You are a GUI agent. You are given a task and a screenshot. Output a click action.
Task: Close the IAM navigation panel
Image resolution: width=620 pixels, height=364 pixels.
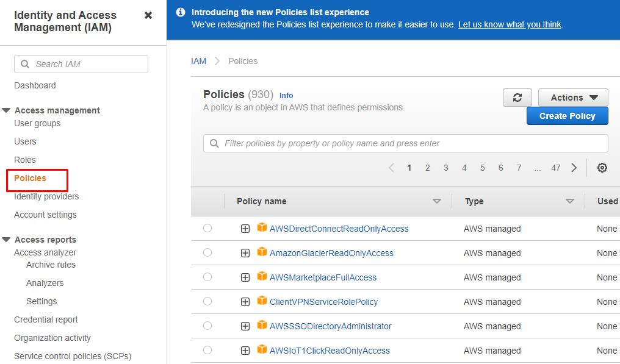148,15
